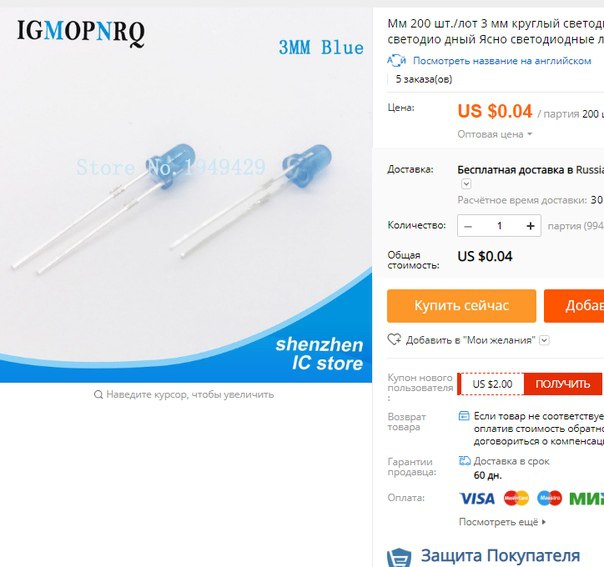This screenshot has height=567, width=604.
Task: Click the on-time delivery guarantee icon
Action: click(465, 461)
